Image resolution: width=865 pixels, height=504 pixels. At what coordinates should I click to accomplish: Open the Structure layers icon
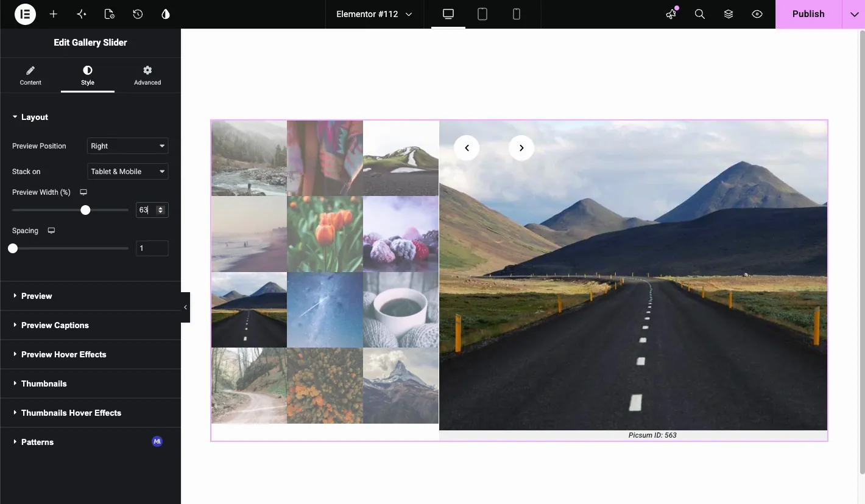(x=729, y=14)
